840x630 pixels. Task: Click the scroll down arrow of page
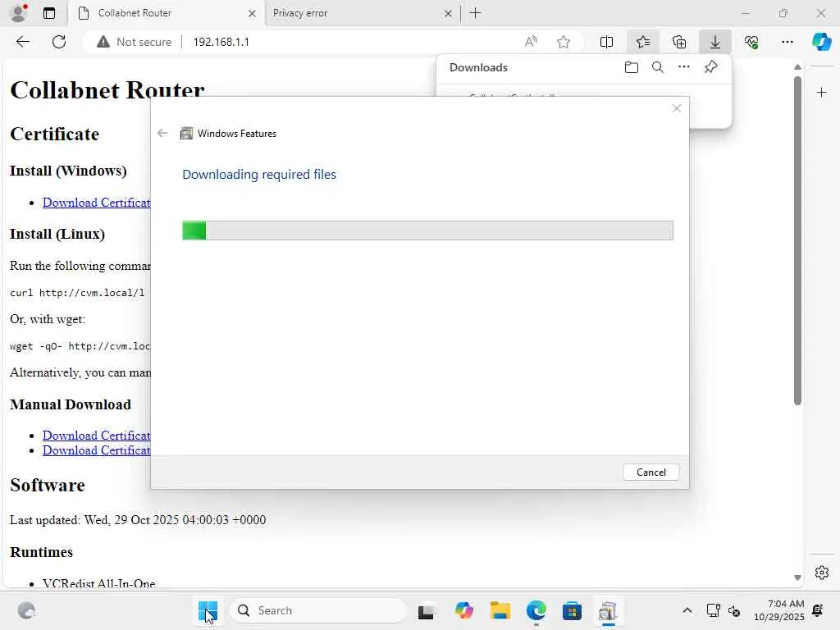[797, 577]
